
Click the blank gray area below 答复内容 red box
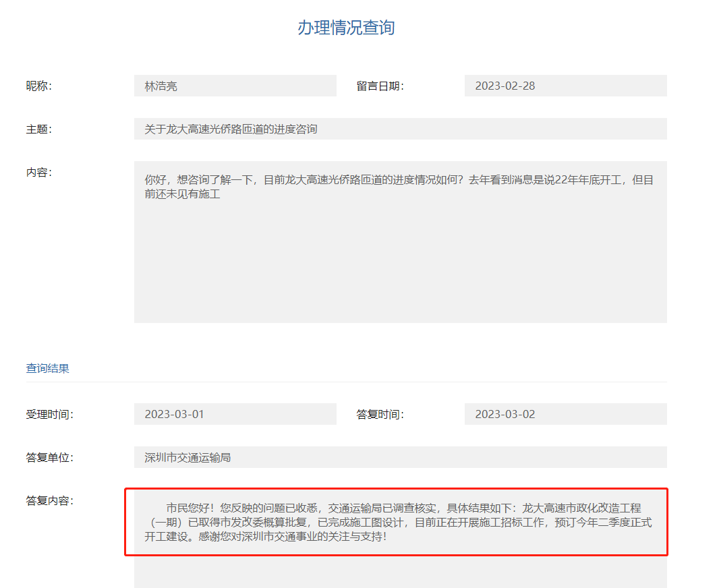point(400,572)
